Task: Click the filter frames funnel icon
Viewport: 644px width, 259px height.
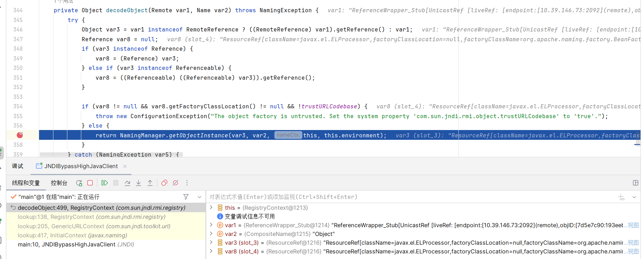Action: pyautogui.click(x=186, y=197)
